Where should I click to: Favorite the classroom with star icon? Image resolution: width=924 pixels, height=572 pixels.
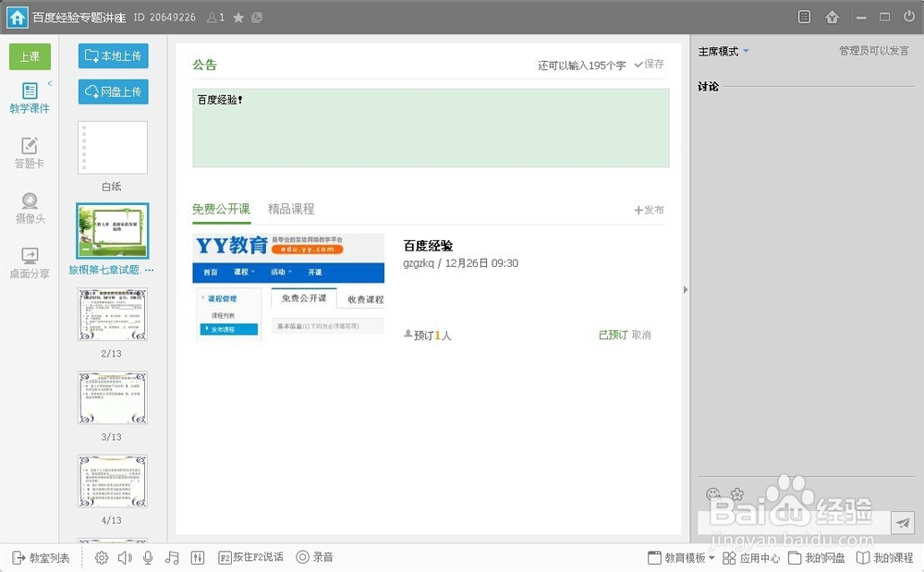coord(238,18)
